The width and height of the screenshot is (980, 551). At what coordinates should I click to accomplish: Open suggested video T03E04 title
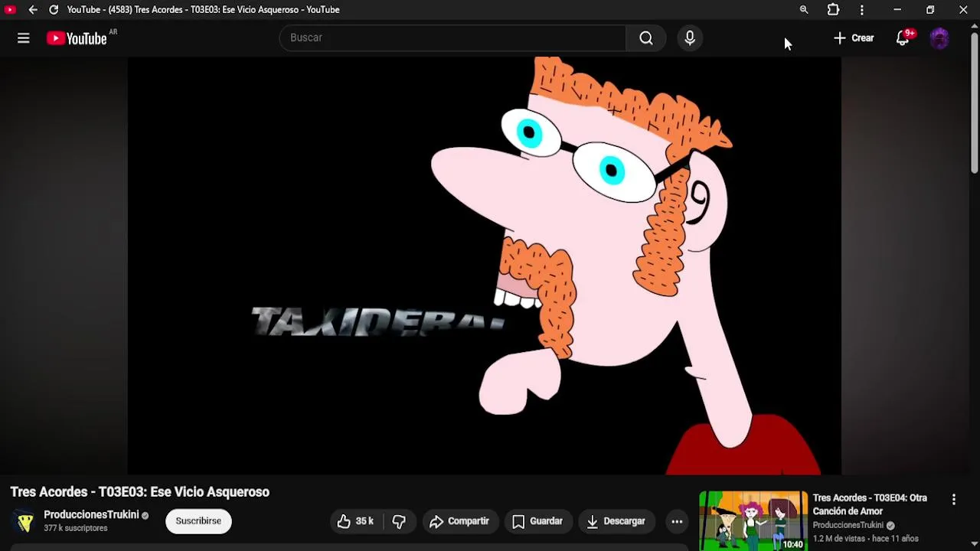pos(870,504)
